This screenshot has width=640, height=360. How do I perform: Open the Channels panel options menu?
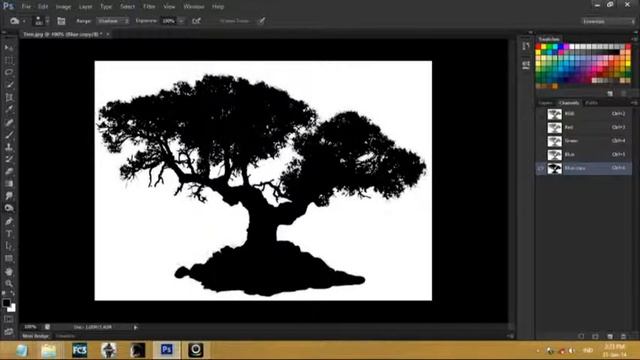coord(634,103)
